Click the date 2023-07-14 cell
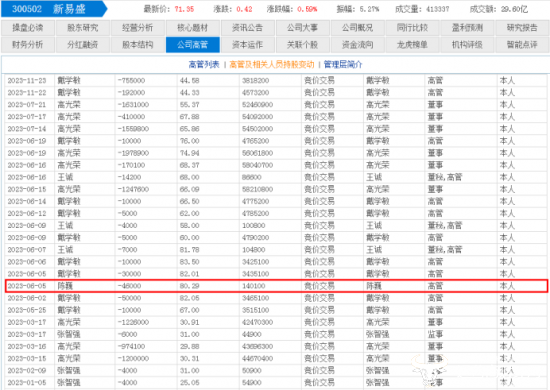550x390 pixels. click(x=27, y=129)
